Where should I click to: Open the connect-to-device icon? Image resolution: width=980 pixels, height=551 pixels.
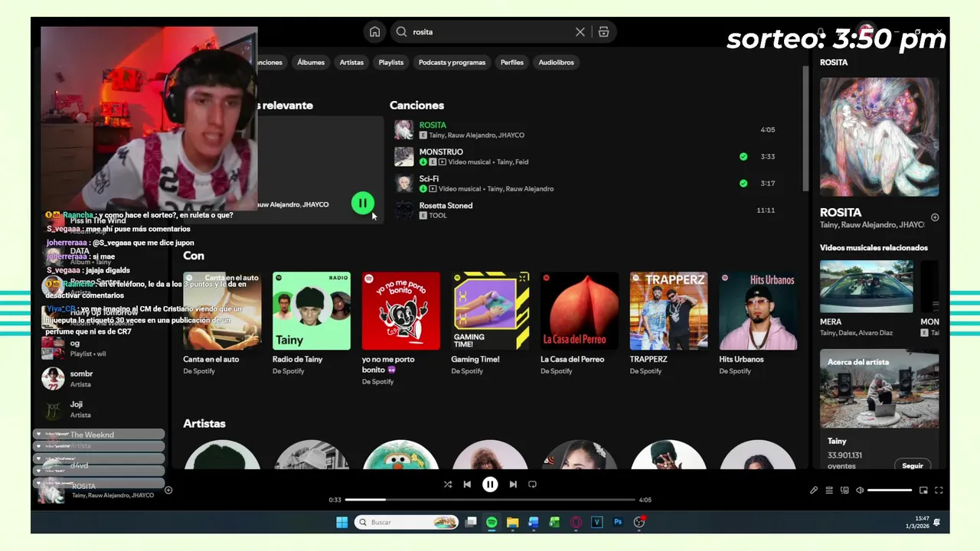pos(844,491)
